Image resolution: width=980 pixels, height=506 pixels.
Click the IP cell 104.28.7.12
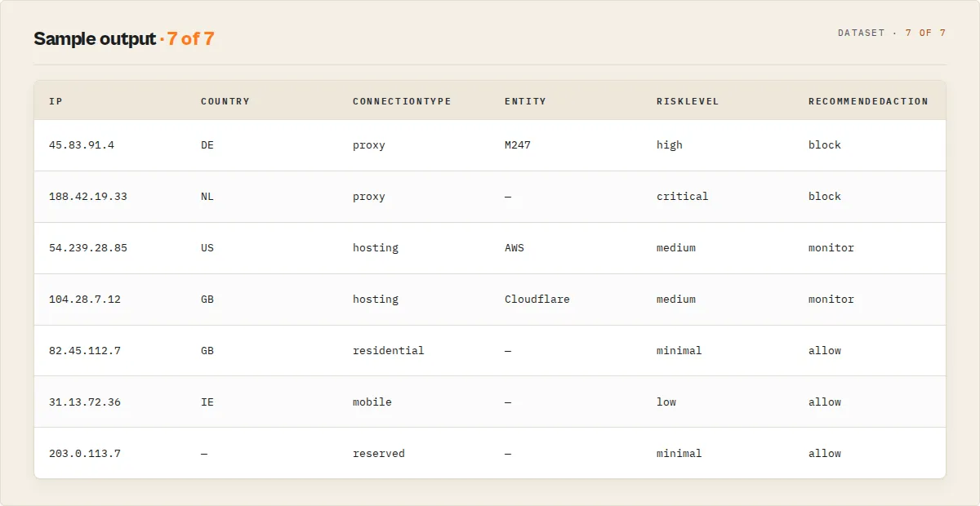[85, 300]
